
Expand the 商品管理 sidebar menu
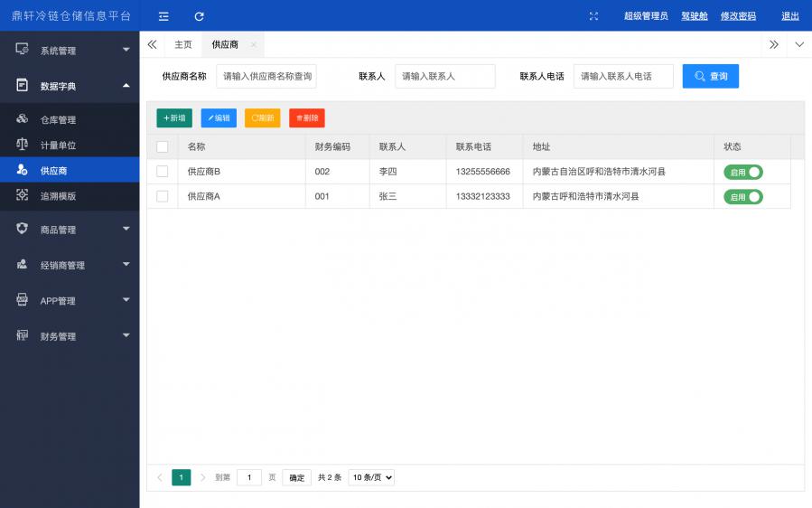70,230
